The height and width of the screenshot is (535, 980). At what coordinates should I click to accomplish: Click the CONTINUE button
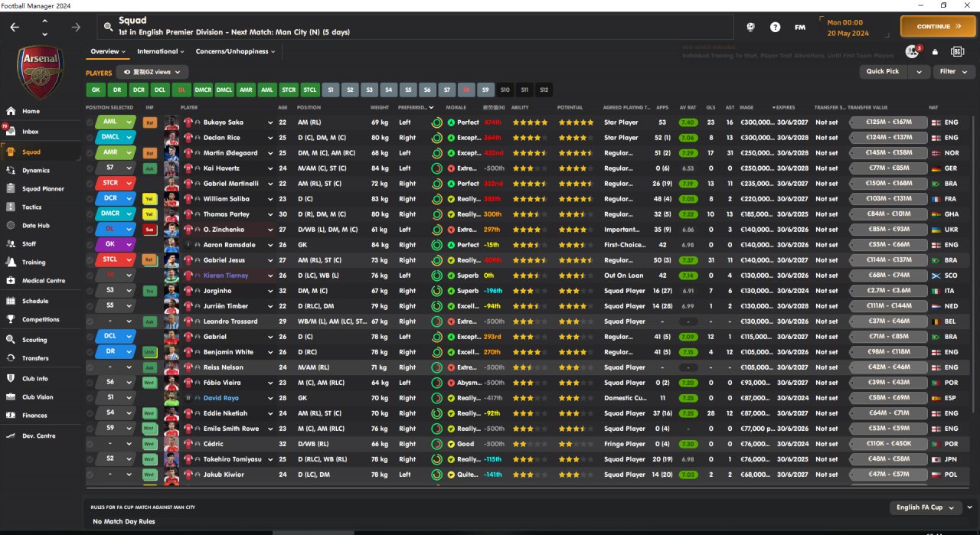click(x=938, y=26)
